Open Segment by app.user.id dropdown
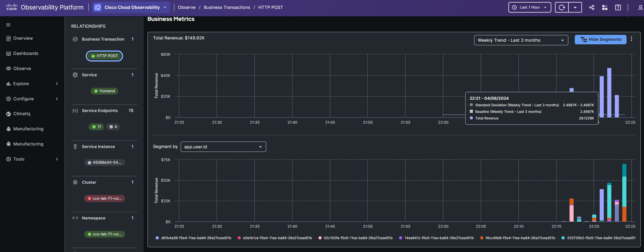 (x=223, y=147)
